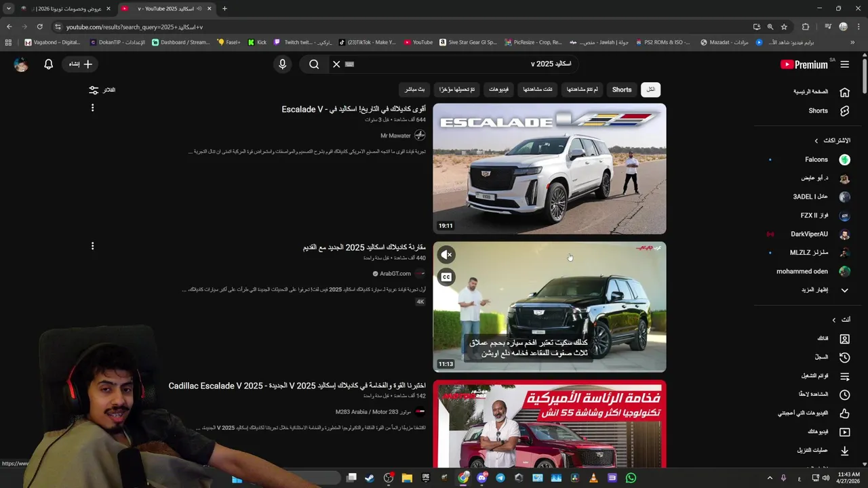Open the white Escalade V video thumbnail

click(550, 169)
